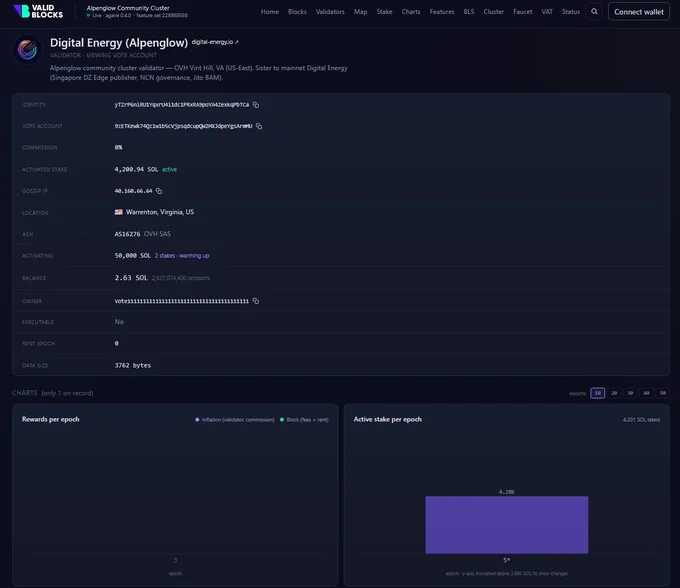
Task: Copy the gossip IP address
Action: click(x=159, y=191)
